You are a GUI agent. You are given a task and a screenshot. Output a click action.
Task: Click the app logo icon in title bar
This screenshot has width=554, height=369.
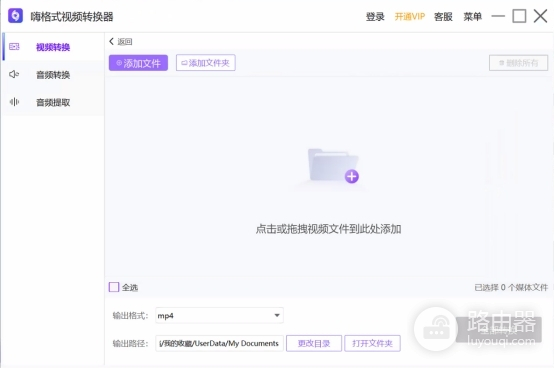(15, 16)
